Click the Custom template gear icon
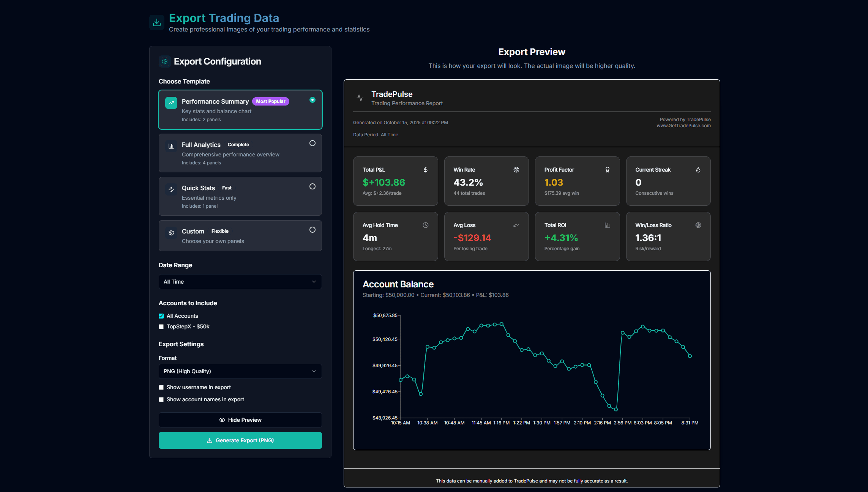This screenshot has width=868, height=492. (171, 233)
